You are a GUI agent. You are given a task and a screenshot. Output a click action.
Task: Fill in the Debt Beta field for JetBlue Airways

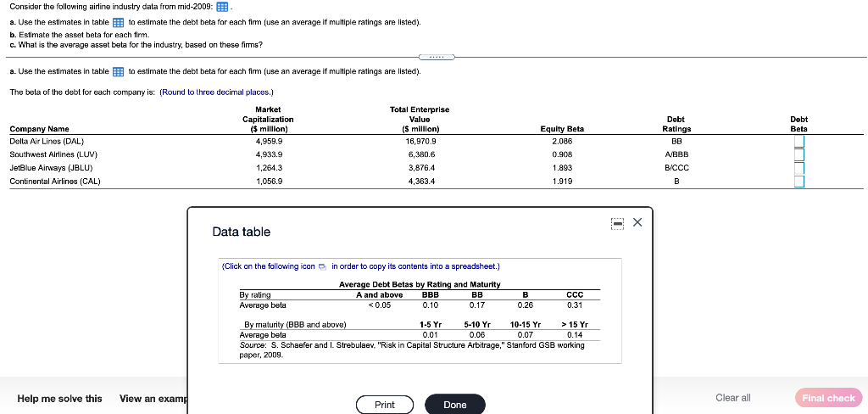[798, 168]
